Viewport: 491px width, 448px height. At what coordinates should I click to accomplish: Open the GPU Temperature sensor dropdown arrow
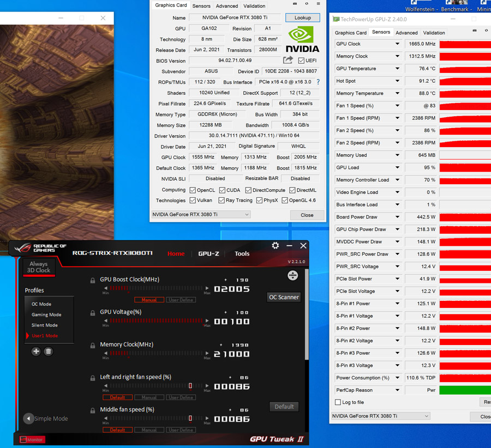click(x=397, y=69)
